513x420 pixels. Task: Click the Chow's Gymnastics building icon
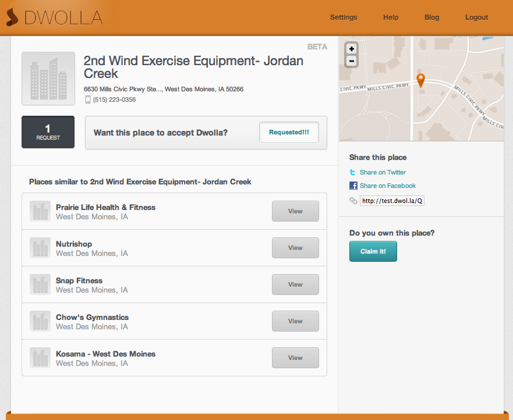click(40, 321)
